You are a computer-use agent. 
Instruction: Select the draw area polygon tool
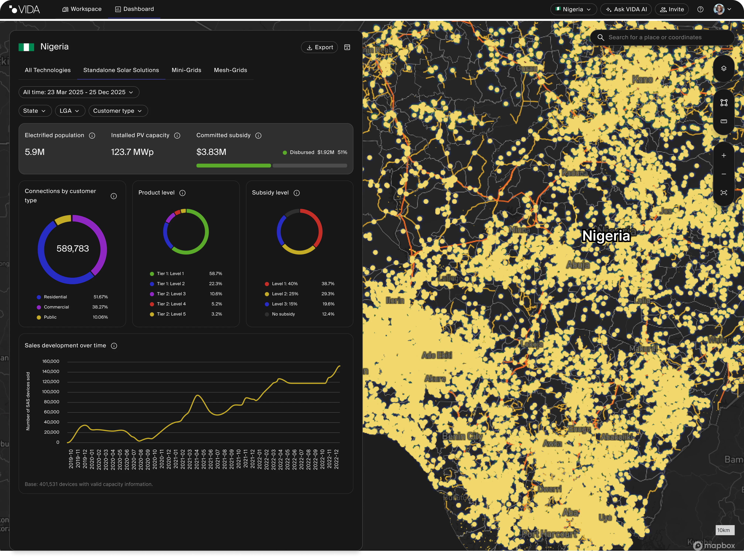click(x=724, y=103)
